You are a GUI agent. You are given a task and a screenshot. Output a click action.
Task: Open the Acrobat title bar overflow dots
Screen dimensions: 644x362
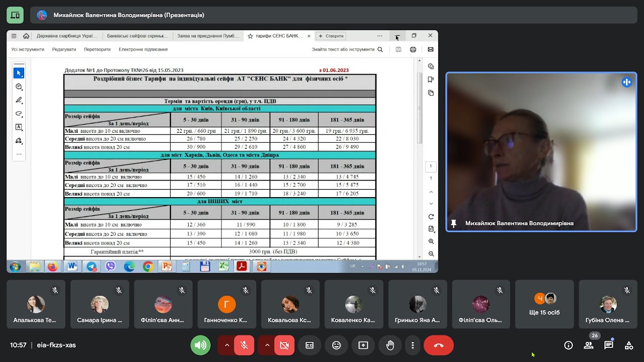[x=380, y=36]
